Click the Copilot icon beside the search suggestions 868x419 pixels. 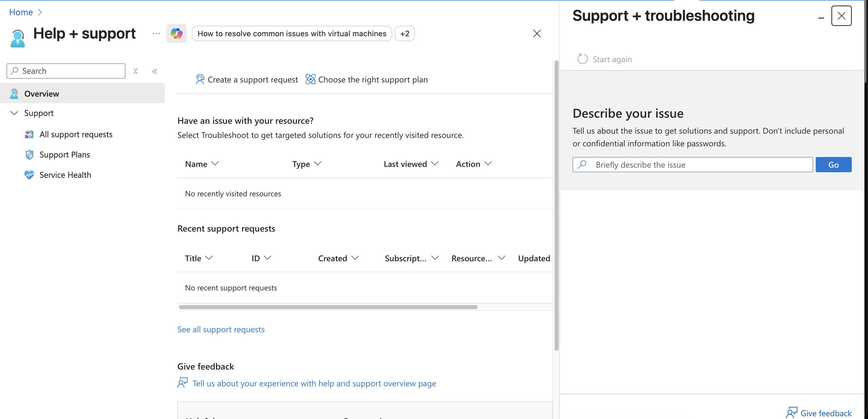177,33
